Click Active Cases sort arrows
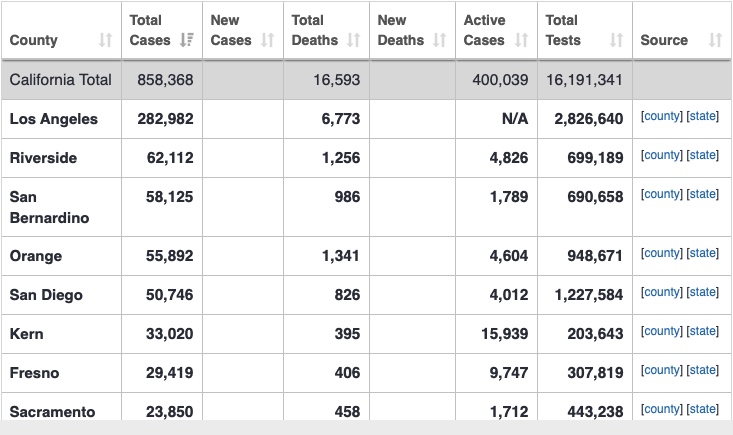 pyautogui.click(x=521, y=40)
